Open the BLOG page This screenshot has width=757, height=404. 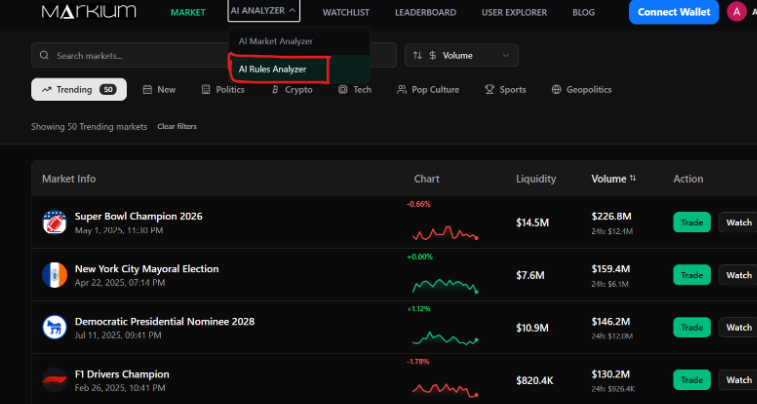[584, 13]
